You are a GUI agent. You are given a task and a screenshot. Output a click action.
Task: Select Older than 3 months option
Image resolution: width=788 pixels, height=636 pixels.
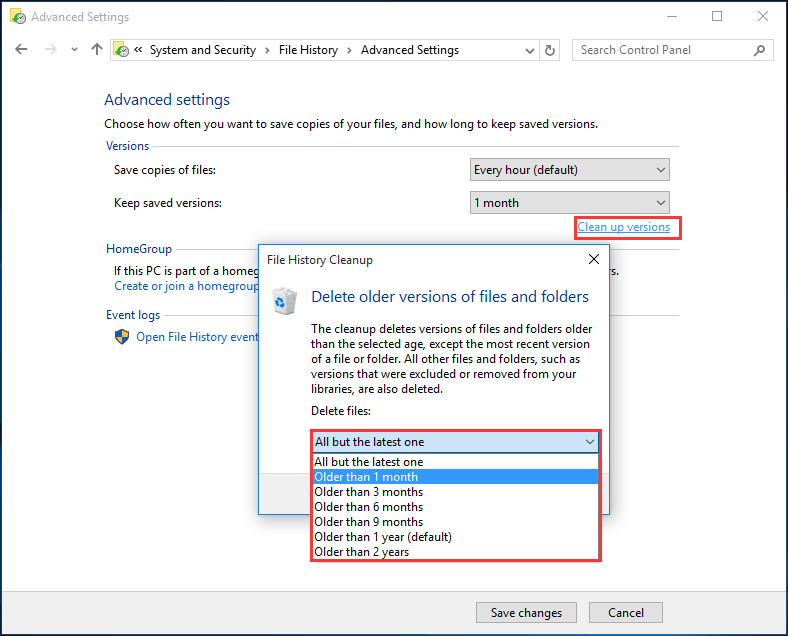455,492
